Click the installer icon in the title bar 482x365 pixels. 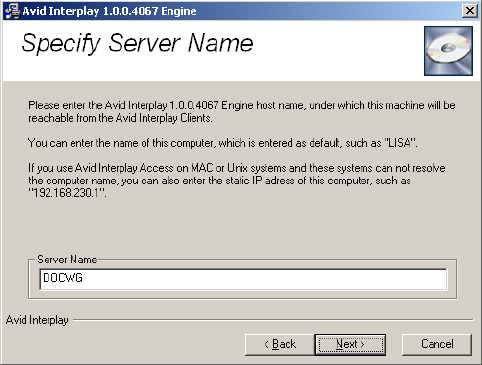click(x=12, y=11)
